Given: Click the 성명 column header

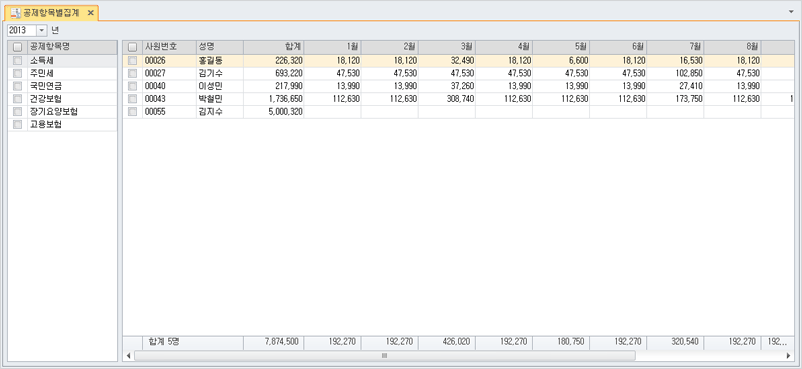Looking at the screenshot, I should [x=219, y=47].
